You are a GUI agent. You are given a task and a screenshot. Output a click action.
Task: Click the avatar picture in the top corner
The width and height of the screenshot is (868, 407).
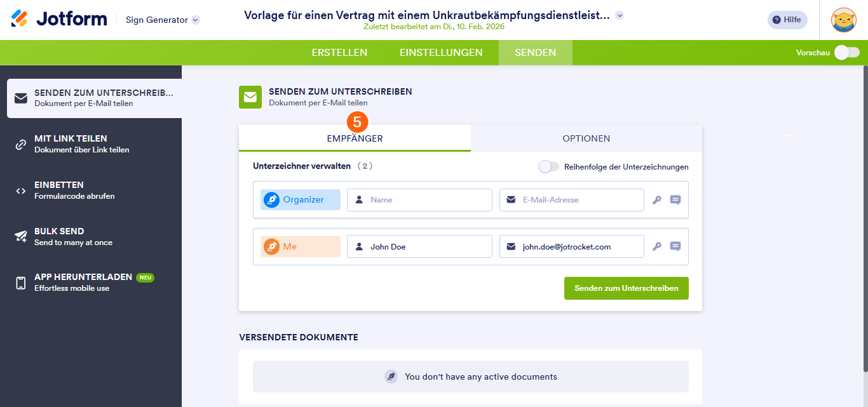point(843,20)
